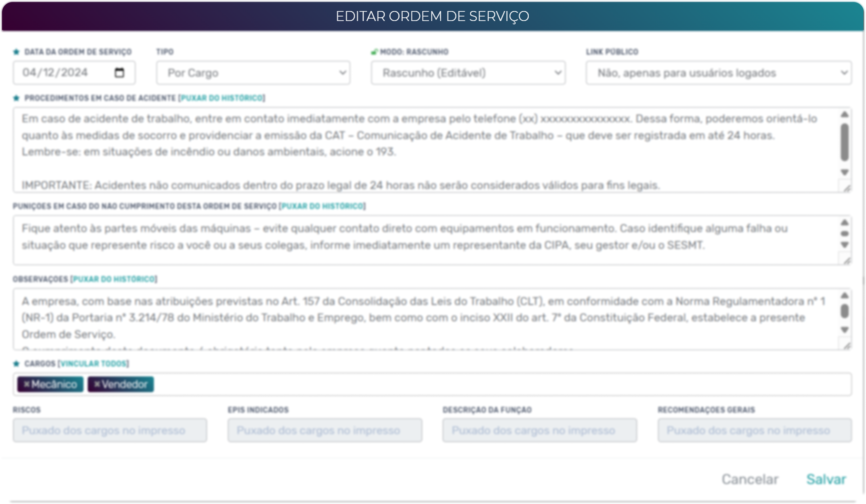Click the EPIs Indicados field

coord(325,430)
